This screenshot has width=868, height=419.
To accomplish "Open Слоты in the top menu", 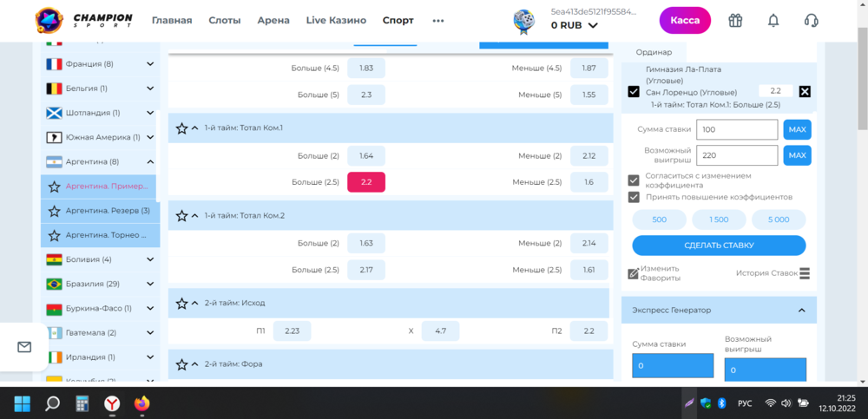I will click(x=225, y=21).
